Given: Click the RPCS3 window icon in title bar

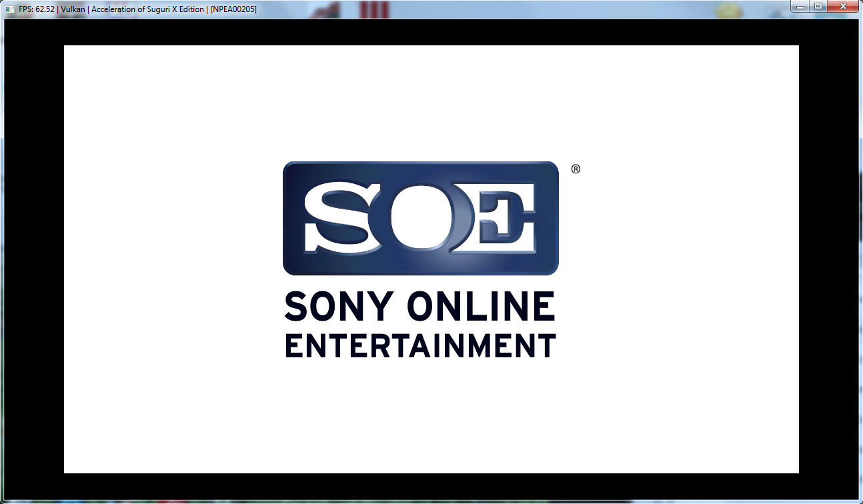Looking at the screenshot, I should tap(9, 9).
